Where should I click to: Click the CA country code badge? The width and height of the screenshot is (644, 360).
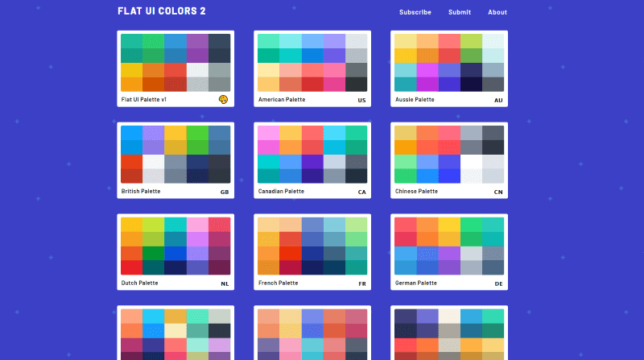click(361, 192)
